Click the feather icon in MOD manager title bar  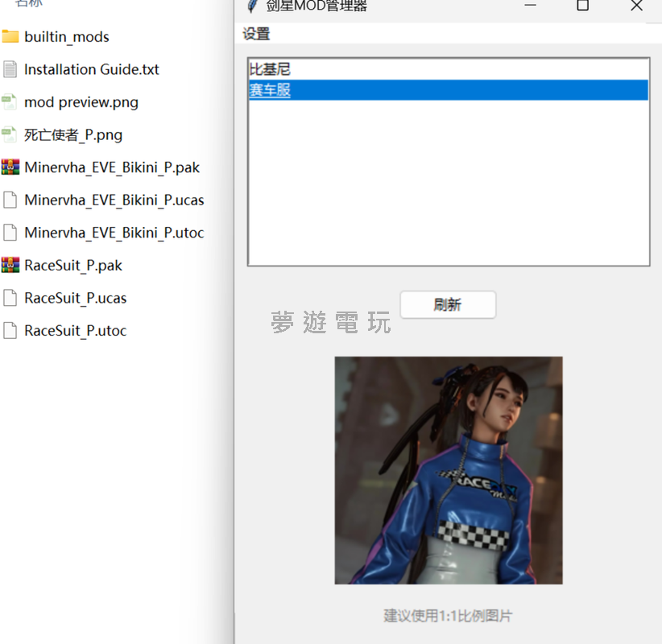(x=253, y=6)
